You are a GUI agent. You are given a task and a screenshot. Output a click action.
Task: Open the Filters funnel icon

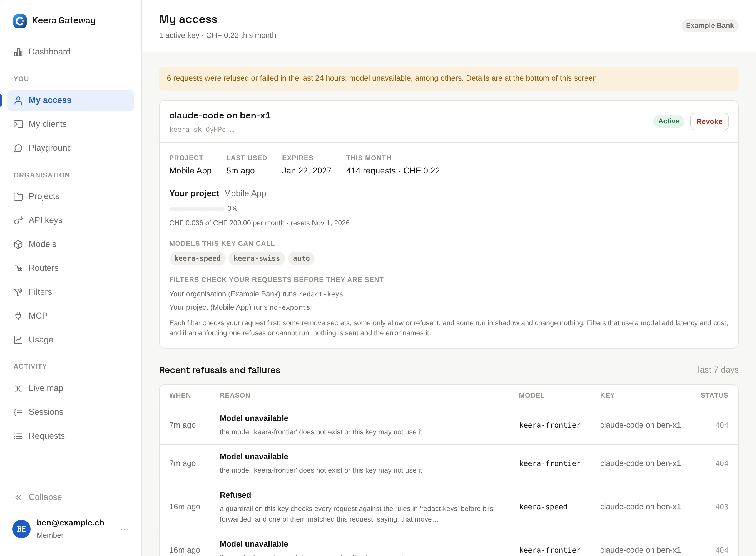18,292
